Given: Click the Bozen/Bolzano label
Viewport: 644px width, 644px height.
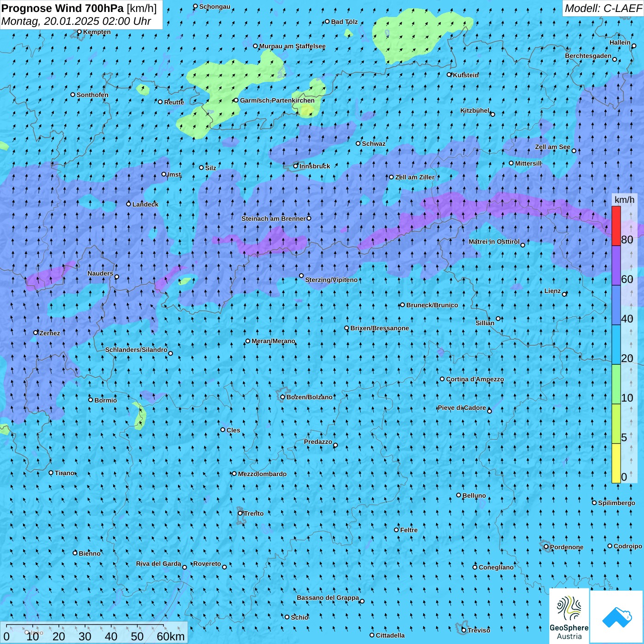Looking at the screenshot, I should (309, 397).
